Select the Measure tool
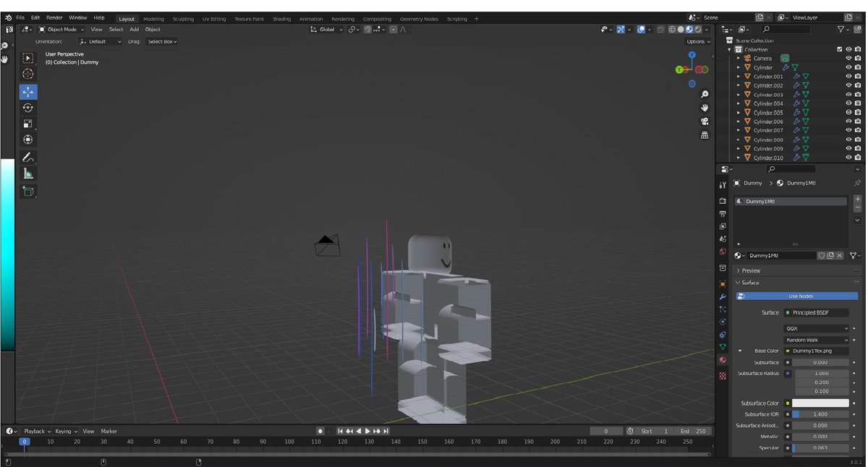Screen dimensions: 868x467 click(28, 173)
